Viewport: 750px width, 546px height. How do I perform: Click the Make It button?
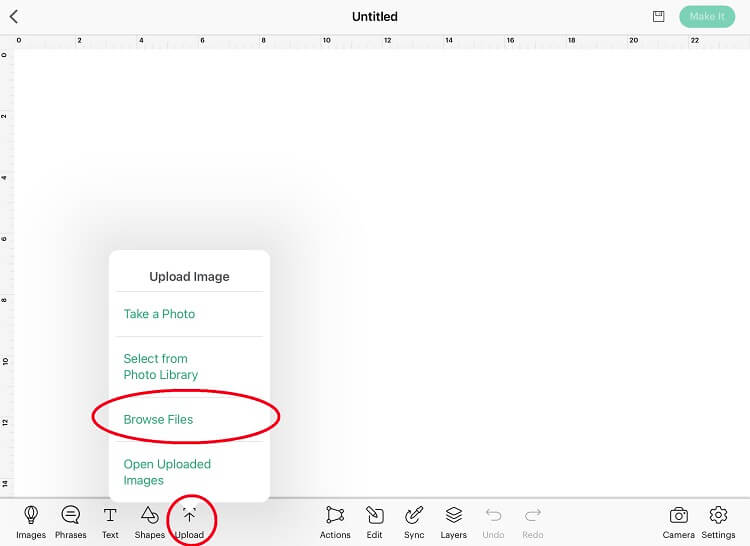[707, 17]
